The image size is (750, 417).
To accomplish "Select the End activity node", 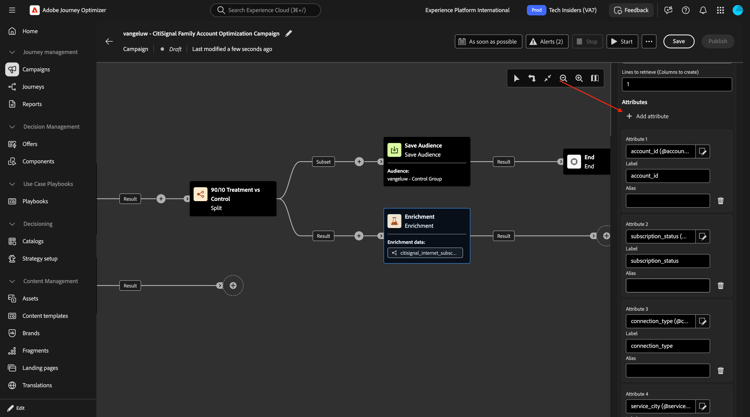I will pyautogui.click(x=586, y=162).
